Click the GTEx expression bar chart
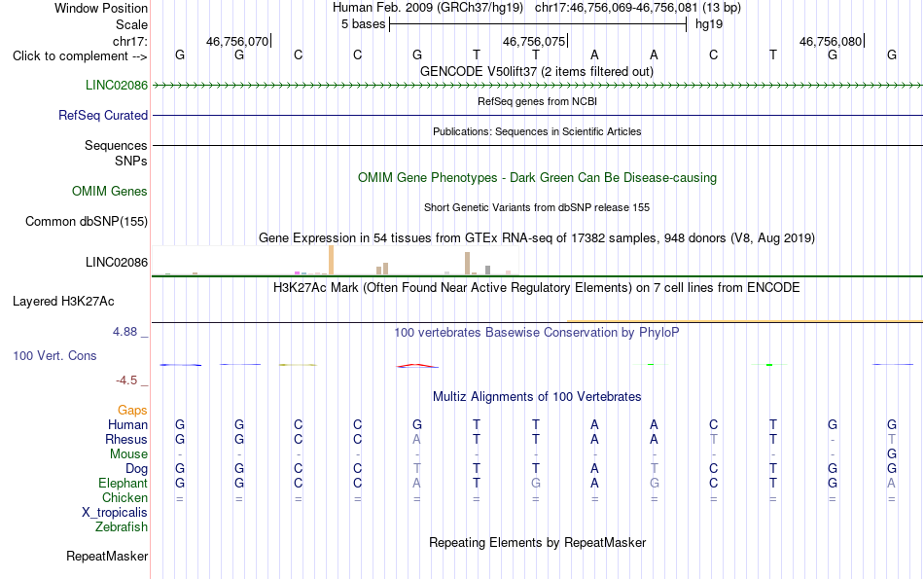This screenshot has width=924, height=579. [335, 261]
